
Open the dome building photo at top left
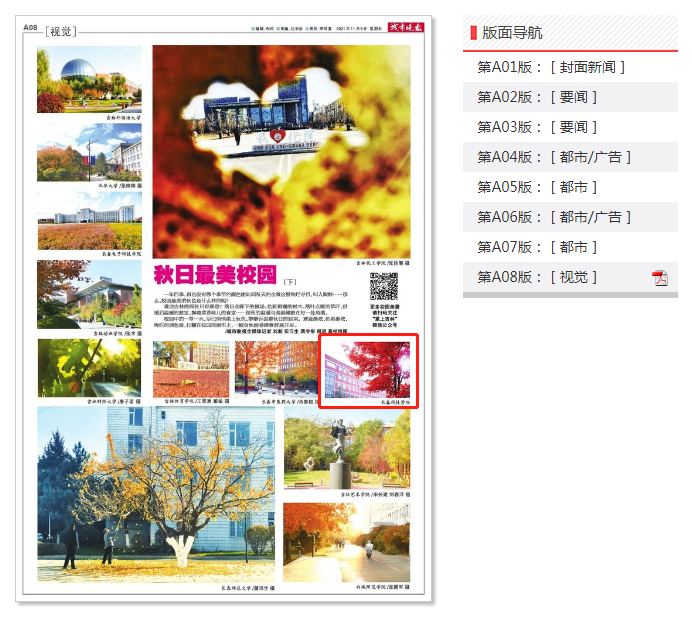(89, 79)
